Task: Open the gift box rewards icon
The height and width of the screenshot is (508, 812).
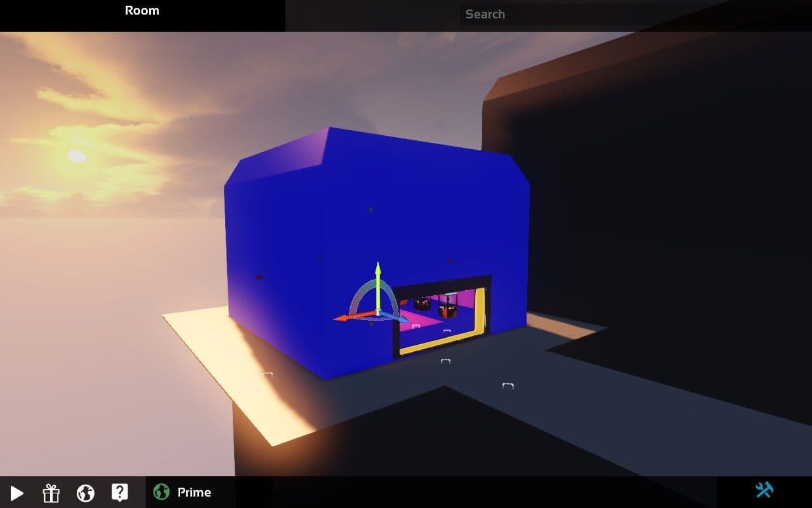Action: [x=51, y=493]
